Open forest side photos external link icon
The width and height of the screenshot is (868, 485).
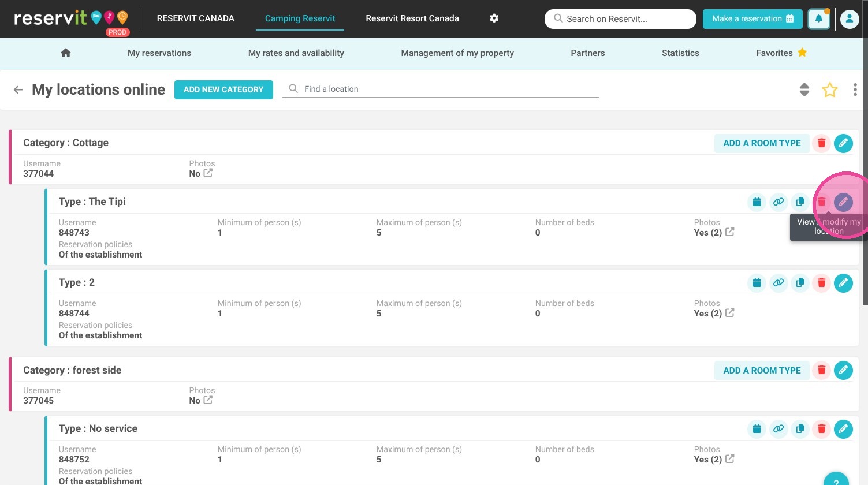208,400
